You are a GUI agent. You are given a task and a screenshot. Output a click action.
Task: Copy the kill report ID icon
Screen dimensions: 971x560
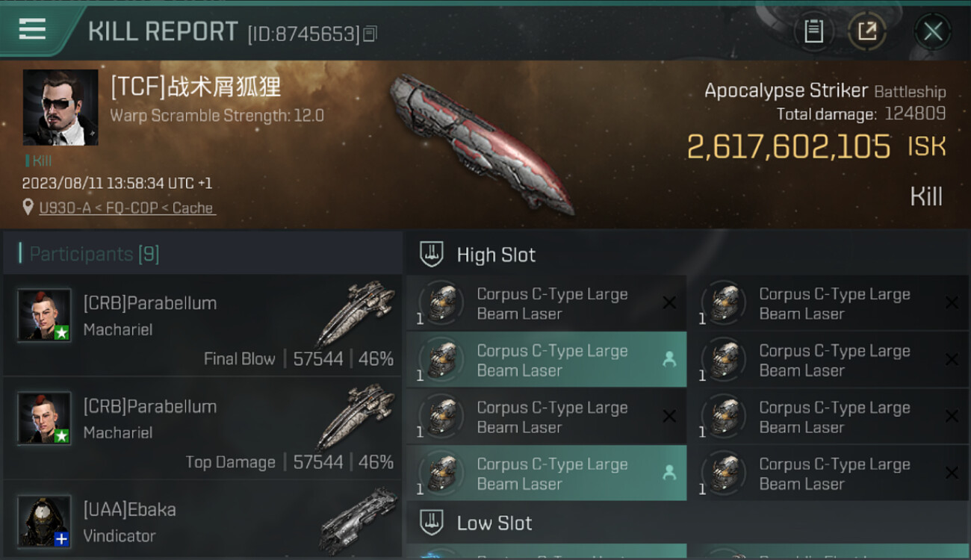(370, 34)
